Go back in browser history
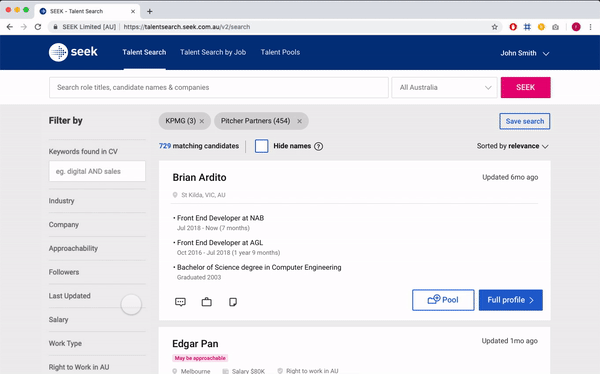The height and width of the screenshot is (374, 600). pos(10,27)
